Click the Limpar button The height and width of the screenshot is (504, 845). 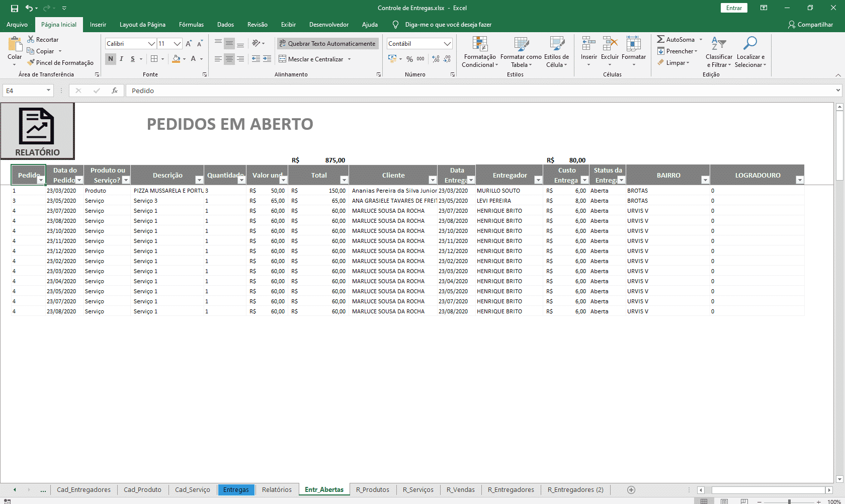[x=673, y=62]
